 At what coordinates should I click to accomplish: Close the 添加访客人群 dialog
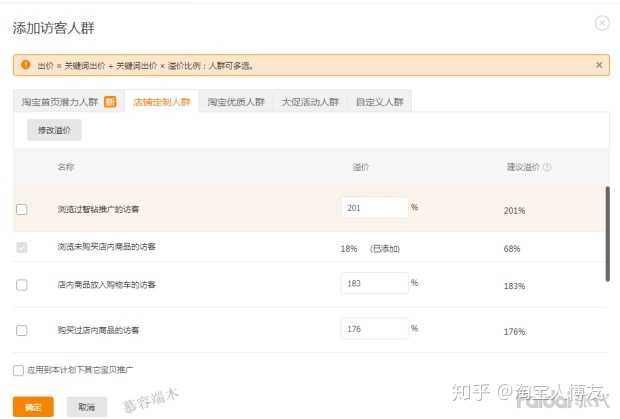point(601,23)
